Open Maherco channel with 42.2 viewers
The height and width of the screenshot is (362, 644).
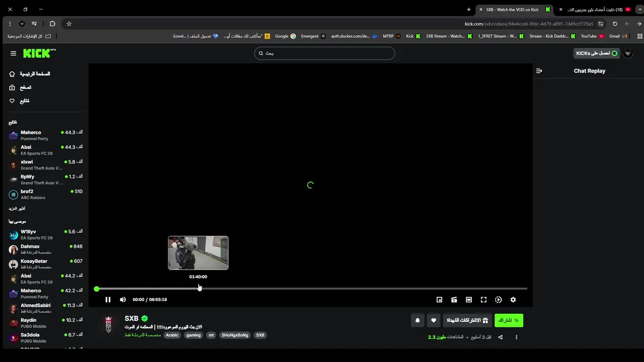pyautogui.click(x=45, y=294)
